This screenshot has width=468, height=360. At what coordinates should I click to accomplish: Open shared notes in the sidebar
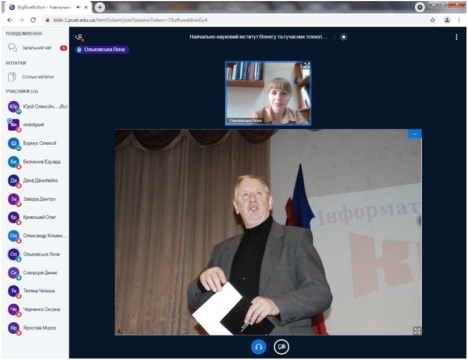36,77
